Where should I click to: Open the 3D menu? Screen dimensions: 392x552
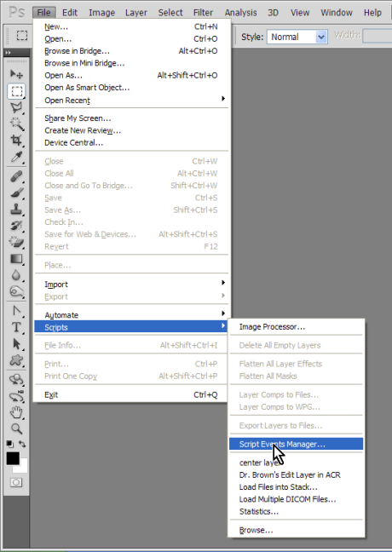coord(273,13)
